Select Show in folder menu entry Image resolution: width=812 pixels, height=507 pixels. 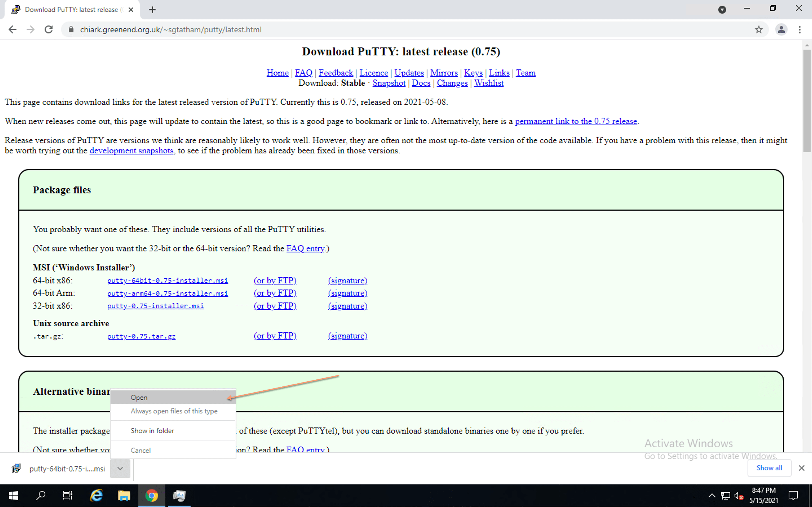pos(152,431)
